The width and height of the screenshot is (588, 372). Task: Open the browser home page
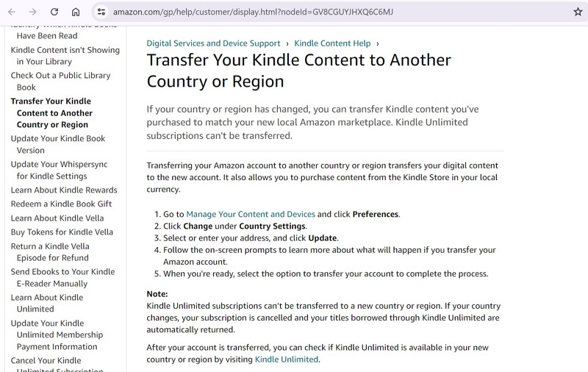[x=76, y=12]
